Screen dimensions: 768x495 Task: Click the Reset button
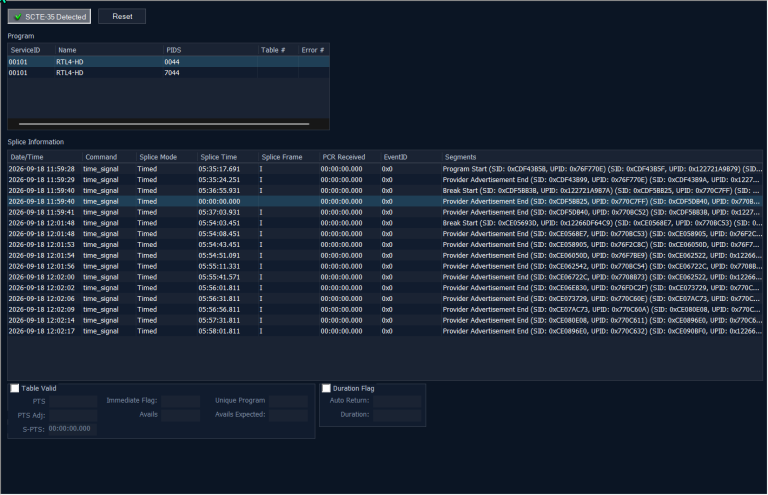tap(122, 17)
